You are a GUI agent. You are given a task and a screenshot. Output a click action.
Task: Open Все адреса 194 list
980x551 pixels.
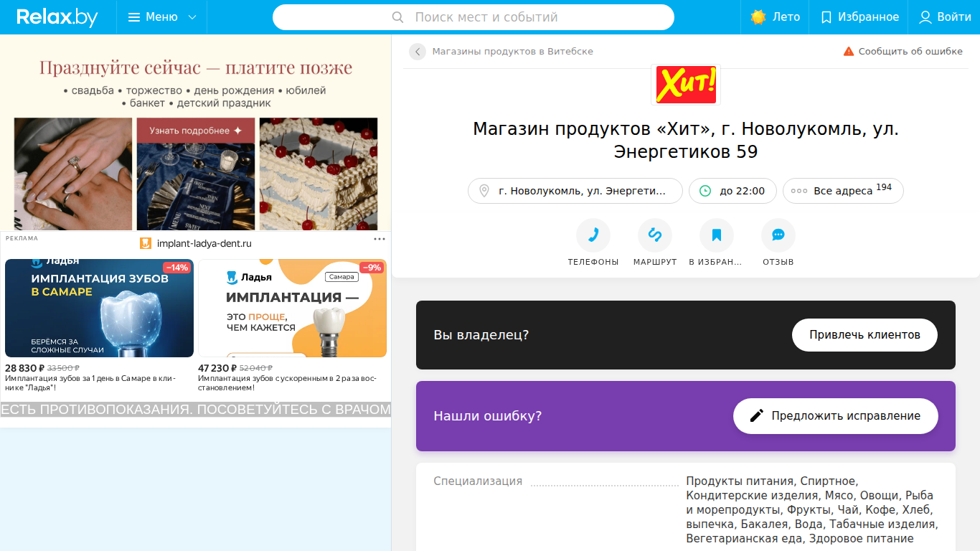point(843,191)
